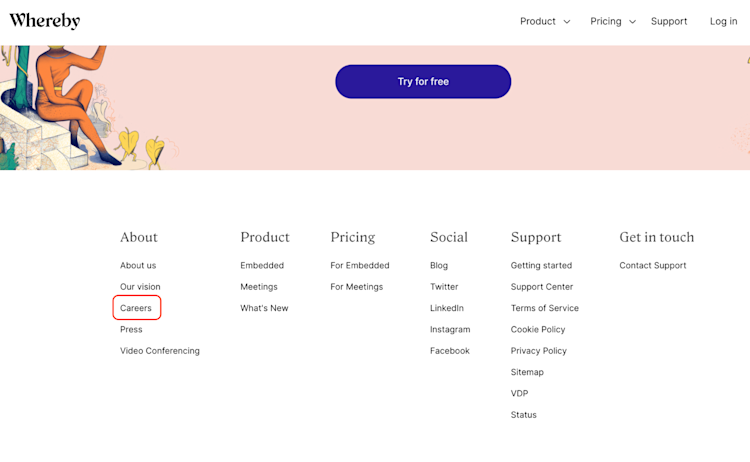Click the Whereby logo
The width and height of the screenshot is (750, 462).
click(x=44, y=21)
